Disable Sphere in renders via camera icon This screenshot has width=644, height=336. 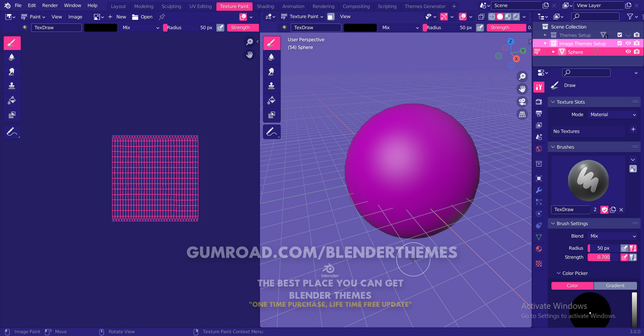[x=636, y=52]
